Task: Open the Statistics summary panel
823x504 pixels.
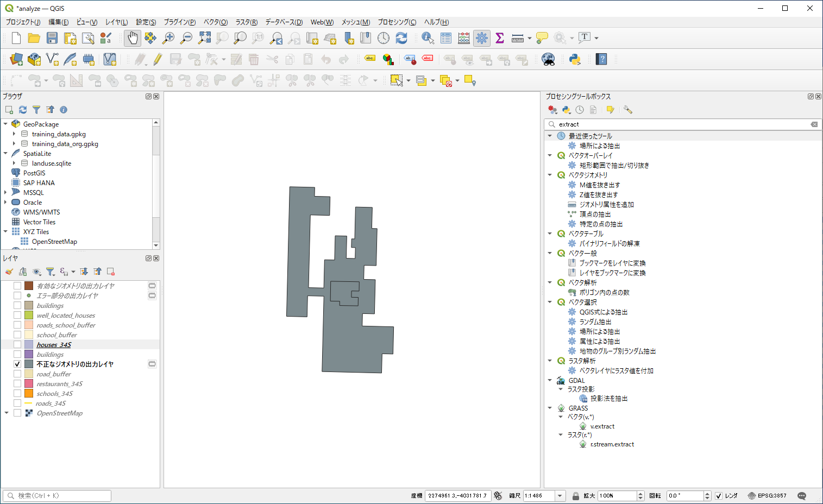Action: point(499,38)
